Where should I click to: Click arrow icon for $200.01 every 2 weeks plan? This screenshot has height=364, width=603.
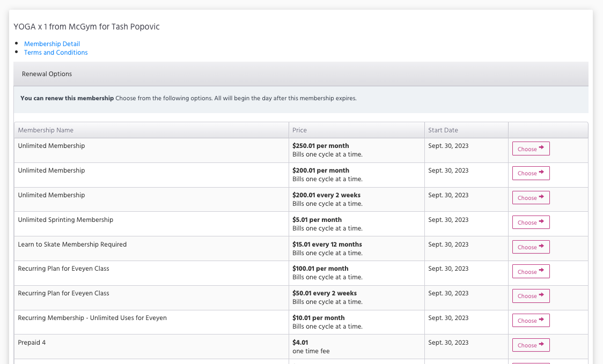tap(541, 197)
